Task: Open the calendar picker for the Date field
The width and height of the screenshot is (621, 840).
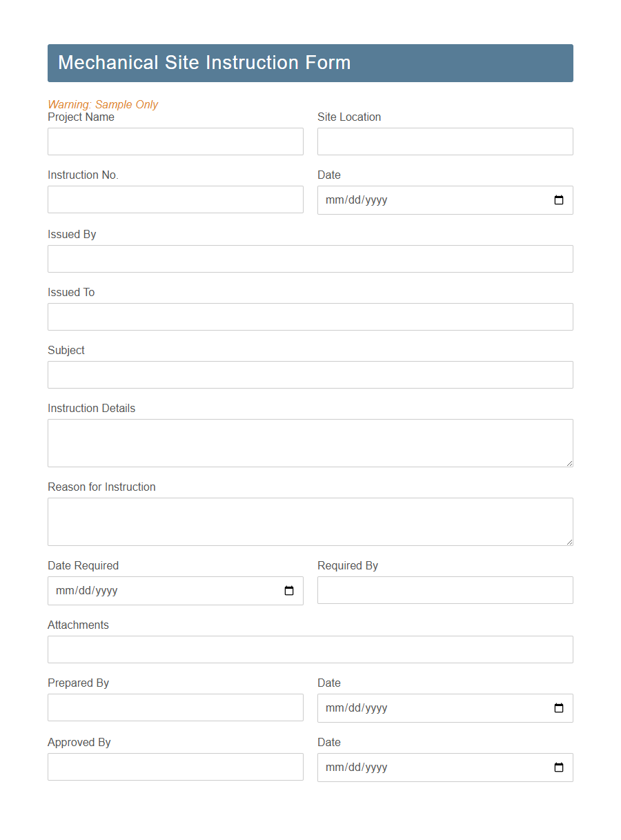Action: [559, 200]
